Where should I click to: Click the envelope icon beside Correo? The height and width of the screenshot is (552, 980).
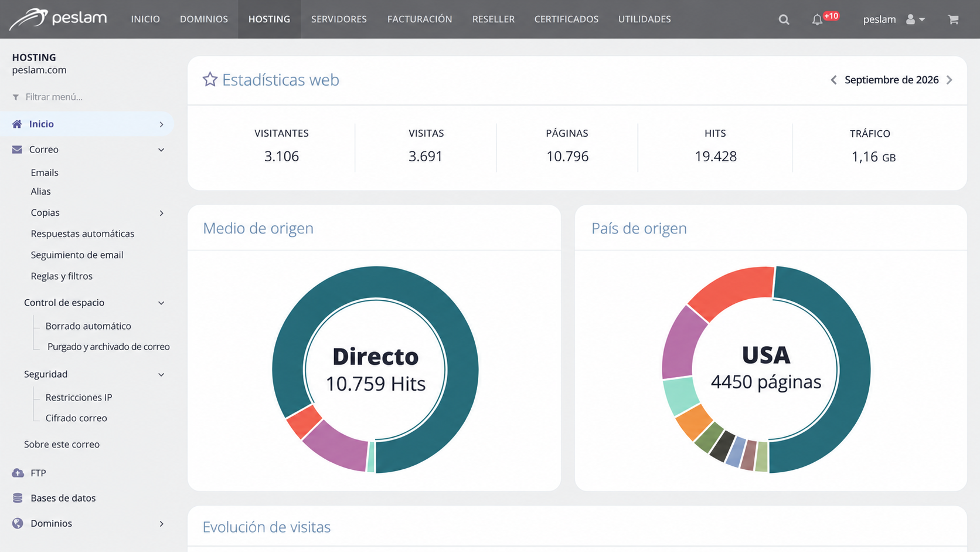17,150
